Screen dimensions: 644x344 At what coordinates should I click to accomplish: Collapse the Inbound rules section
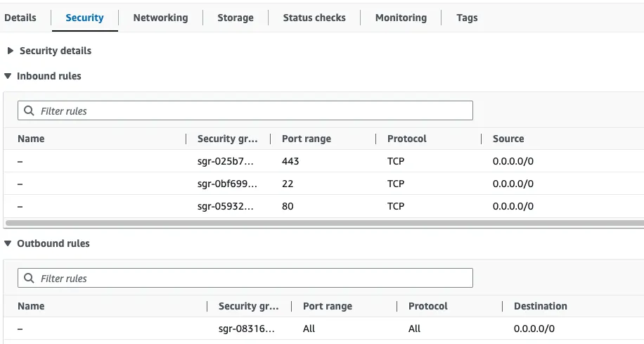(x=8, y=76)
